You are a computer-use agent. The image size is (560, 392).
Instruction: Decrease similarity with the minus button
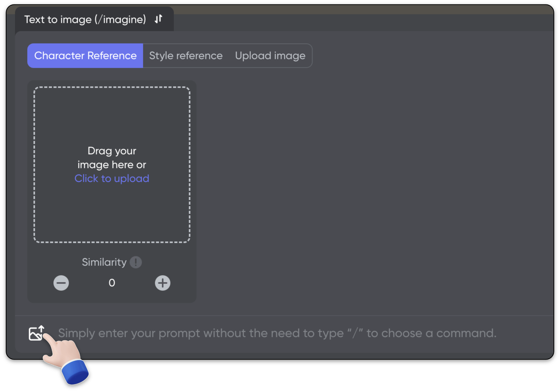tap(61, 283)
